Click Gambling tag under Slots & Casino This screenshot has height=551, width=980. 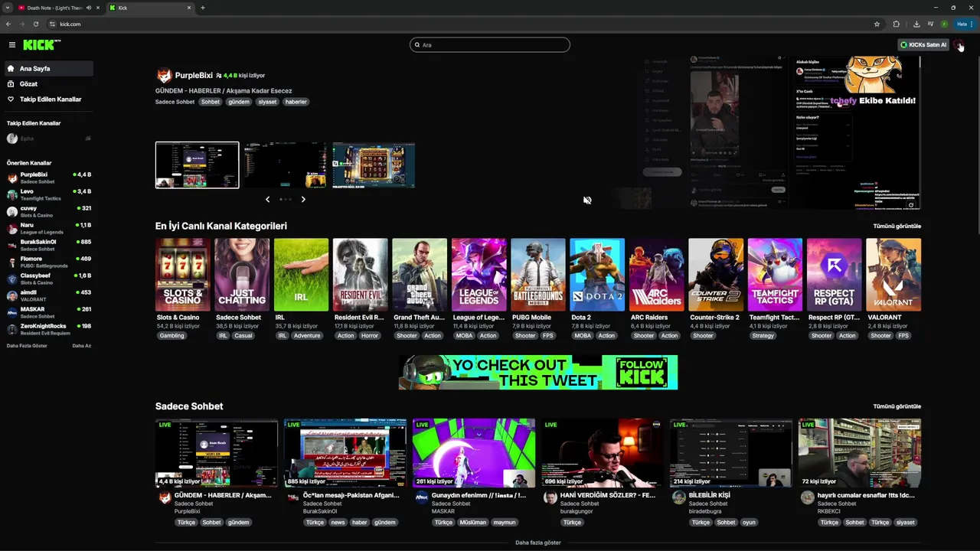pyautogui.click(x=171, y=336)
